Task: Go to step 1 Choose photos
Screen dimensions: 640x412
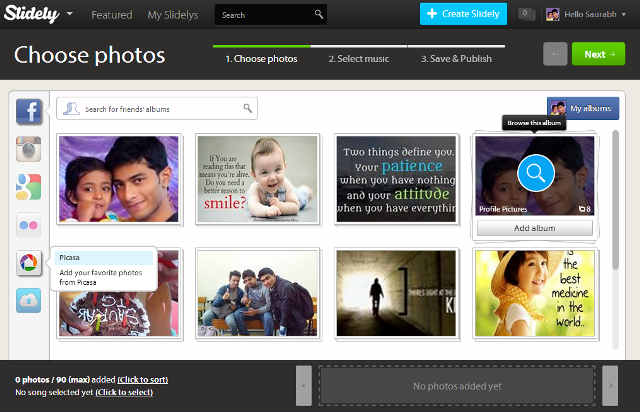Action: pos(261,59)
